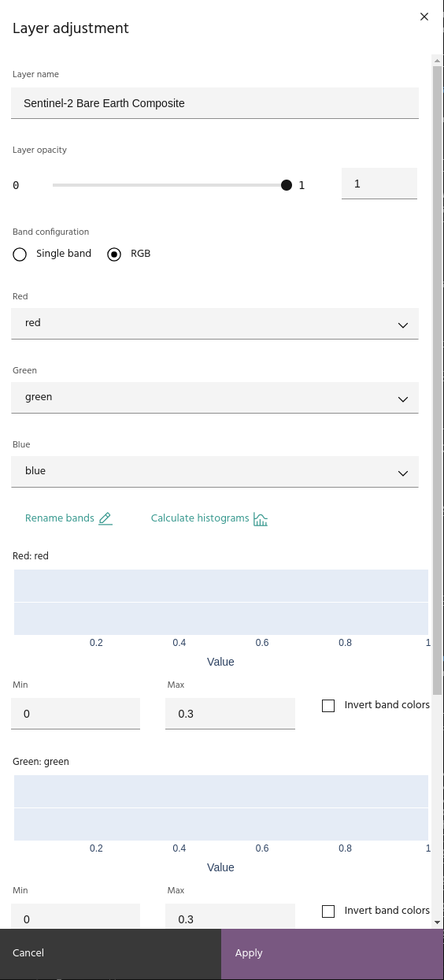Click the histogram chart icon

point(261,518)
